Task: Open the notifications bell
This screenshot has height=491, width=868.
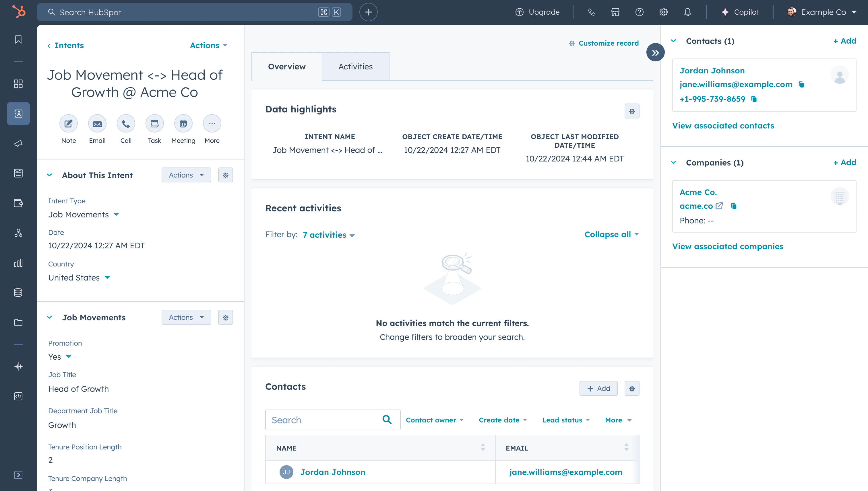Action: [687, 12]
